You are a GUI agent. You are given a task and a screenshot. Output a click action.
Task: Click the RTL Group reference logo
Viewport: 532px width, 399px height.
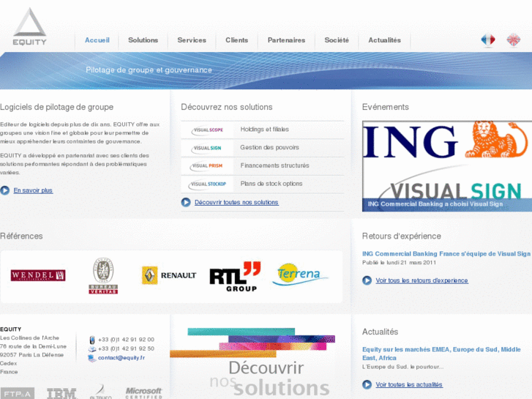235,277
